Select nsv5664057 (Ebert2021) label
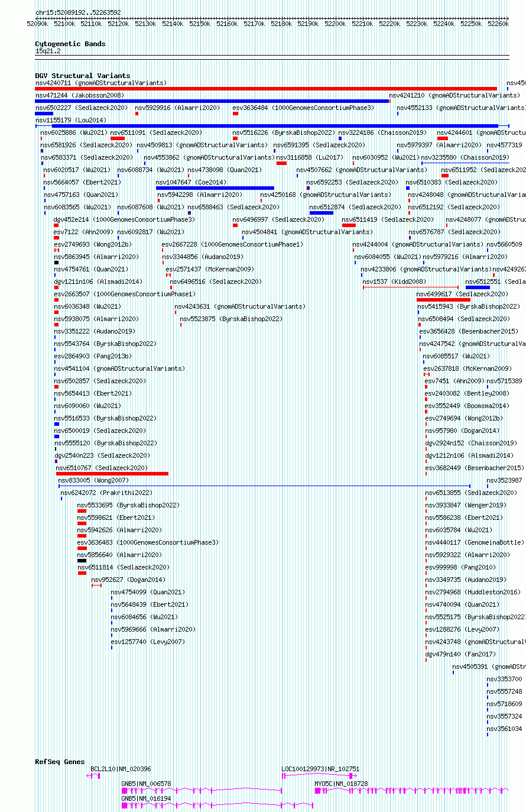The width and height of the screenshot is (526, 812). click(82, 182)
